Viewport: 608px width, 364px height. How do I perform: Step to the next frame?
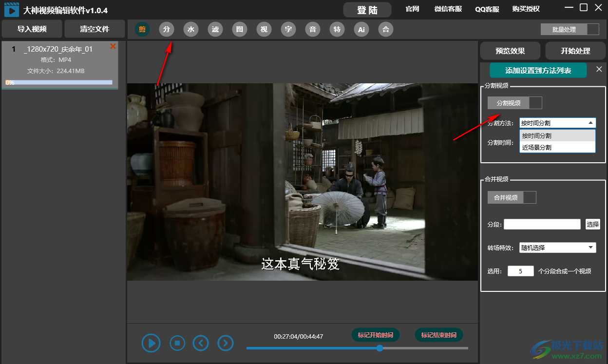(x=225, y=343)
